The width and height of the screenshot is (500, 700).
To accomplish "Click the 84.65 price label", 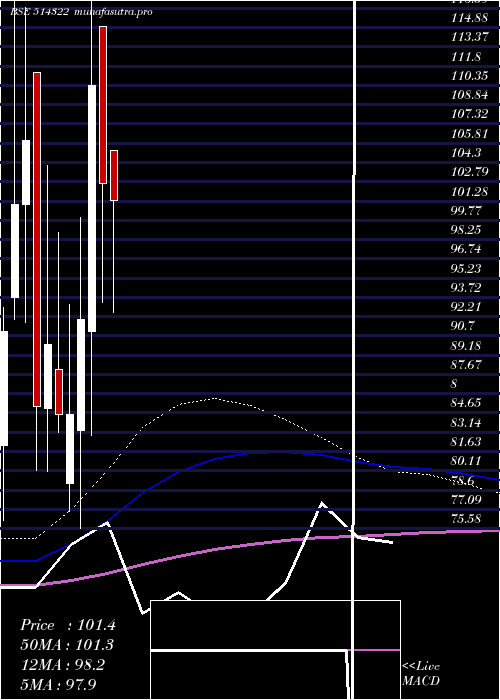I will (466, 403).
